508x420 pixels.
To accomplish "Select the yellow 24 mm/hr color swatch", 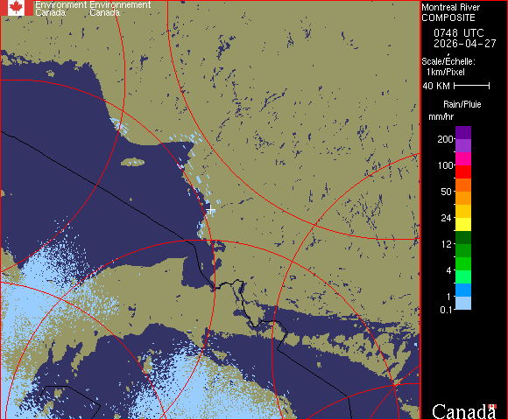I will (x=463, y=224).
